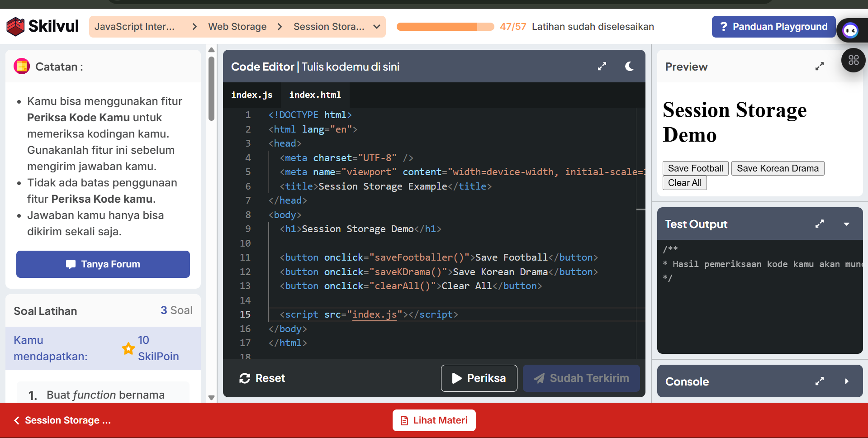Viewport: 868px width, 438px height.
Task: Click the Session Storage Demo preview heading
Action: pos(735,122)
